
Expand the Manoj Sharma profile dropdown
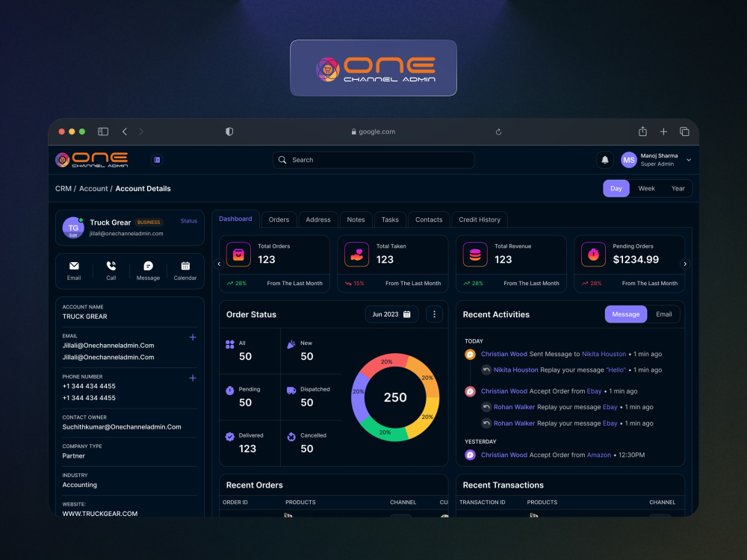tap(689, 160)
